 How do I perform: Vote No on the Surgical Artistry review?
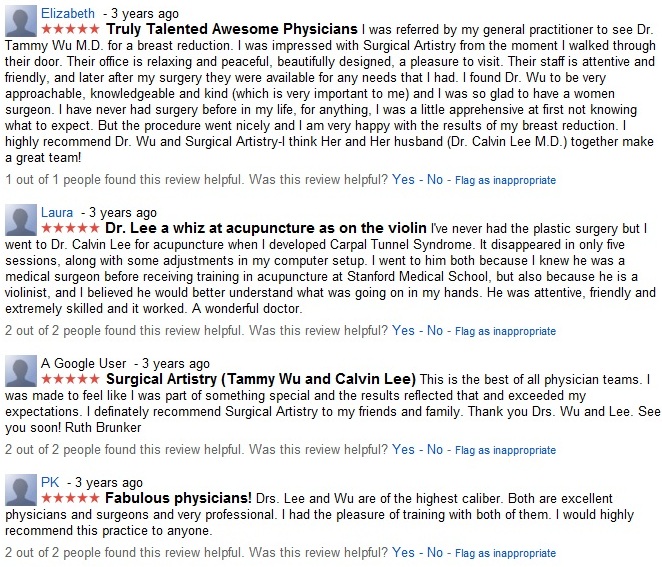pyautogui.click(x=437, y=450)
